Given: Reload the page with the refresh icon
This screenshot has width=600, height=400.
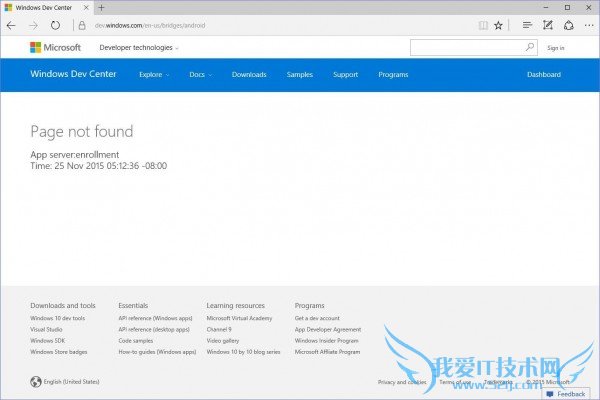Looking at the screenshot, I should 55,26.
